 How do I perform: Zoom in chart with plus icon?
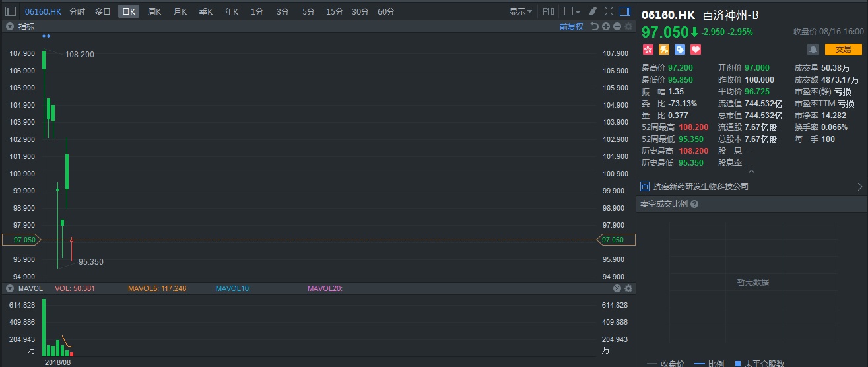(606, 26)
